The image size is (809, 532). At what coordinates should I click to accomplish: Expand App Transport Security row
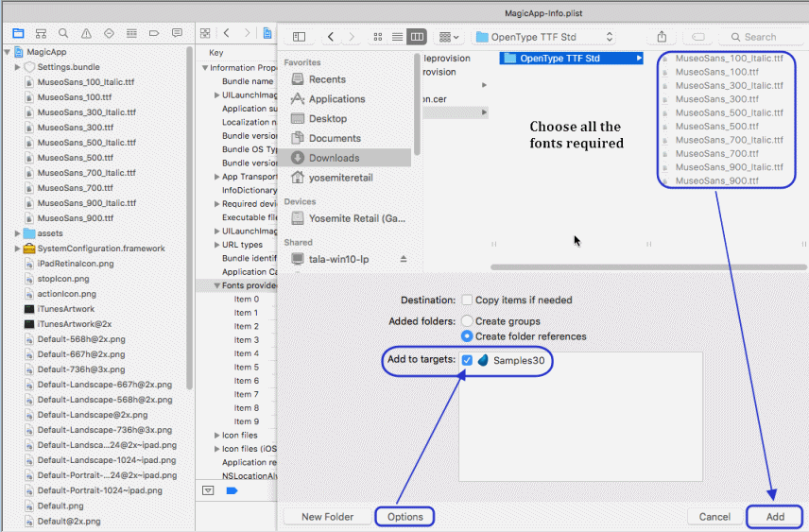click(217, 177)
